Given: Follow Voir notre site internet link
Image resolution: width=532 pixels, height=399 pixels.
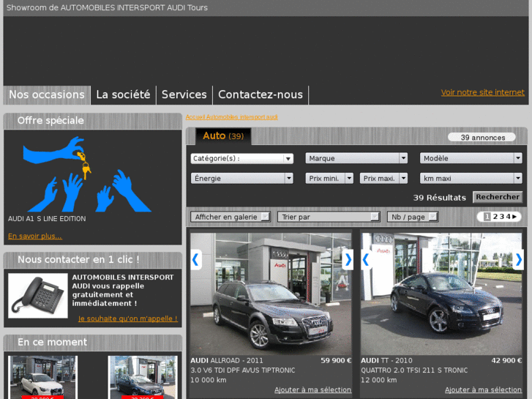Looking at the screenshot, I should [x=482, y=92].
